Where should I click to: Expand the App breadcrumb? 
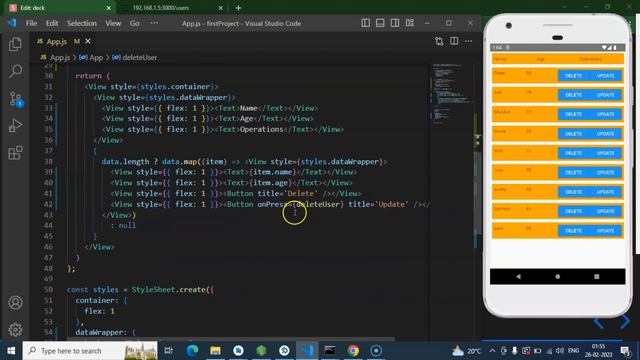(91, 58)
